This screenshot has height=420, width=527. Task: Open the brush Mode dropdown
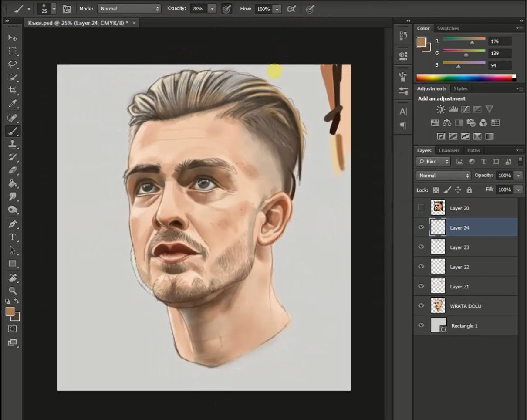pyautogui.click(x=129, y=9)
